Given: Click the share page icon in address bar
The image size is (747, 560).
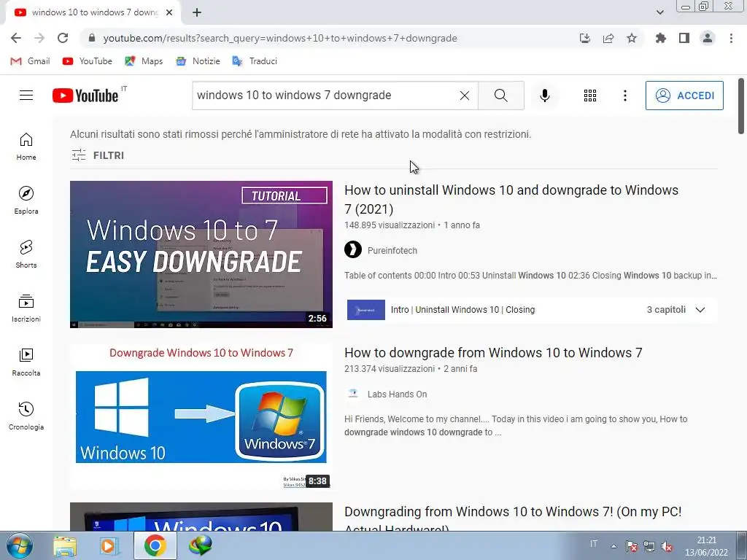Looking at the screenshot, I should point(608,38).
